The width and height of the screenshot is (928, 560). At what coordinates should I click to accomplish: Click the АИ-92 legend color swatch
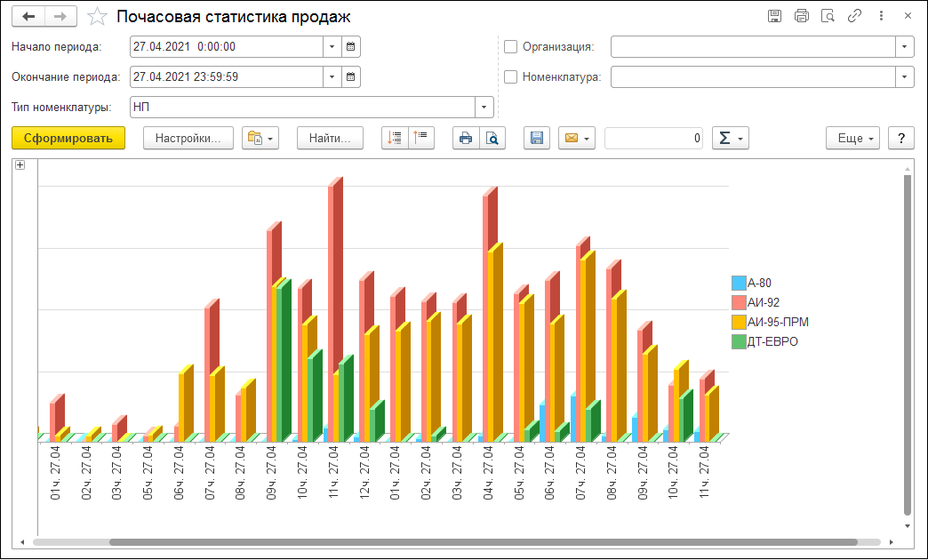[738, 302]
